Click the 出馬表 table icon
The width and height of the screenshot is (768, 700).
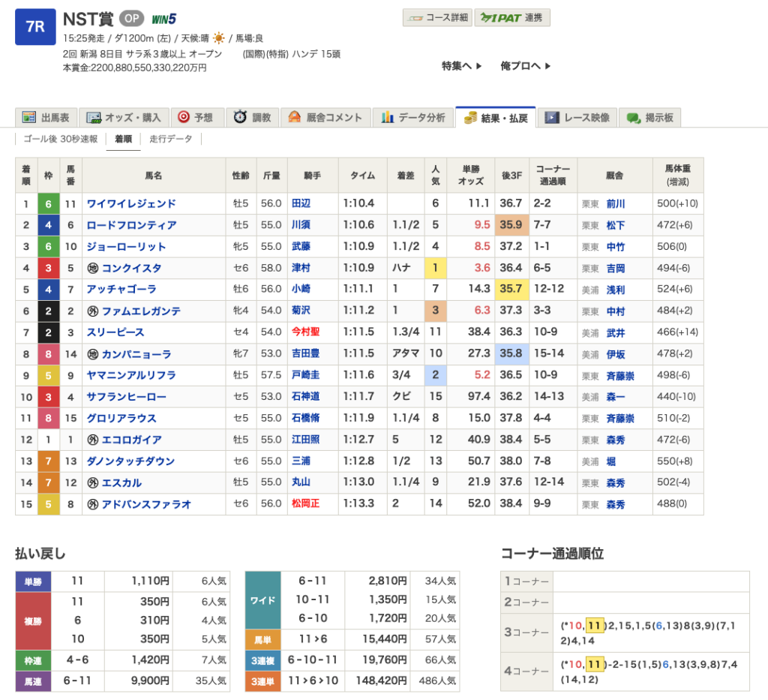click(x=29, y=118)
